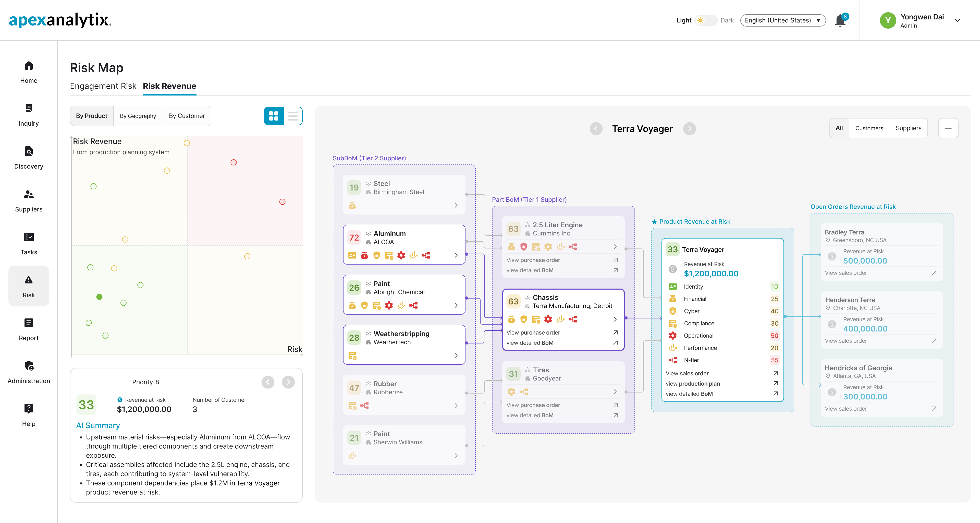Select the By Geography filter

pyautogui.click(x=138, y=116)
